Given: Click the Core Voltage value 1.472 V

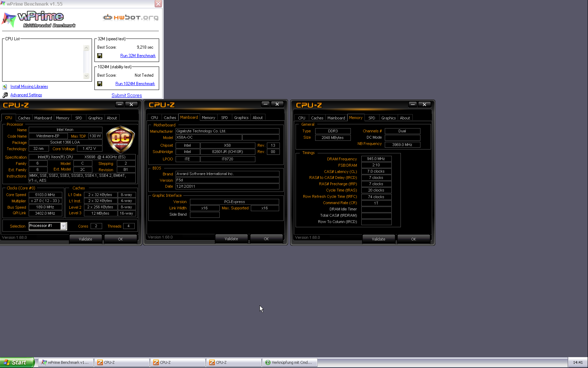Looking at the screenshot, I should pos(89,148).
